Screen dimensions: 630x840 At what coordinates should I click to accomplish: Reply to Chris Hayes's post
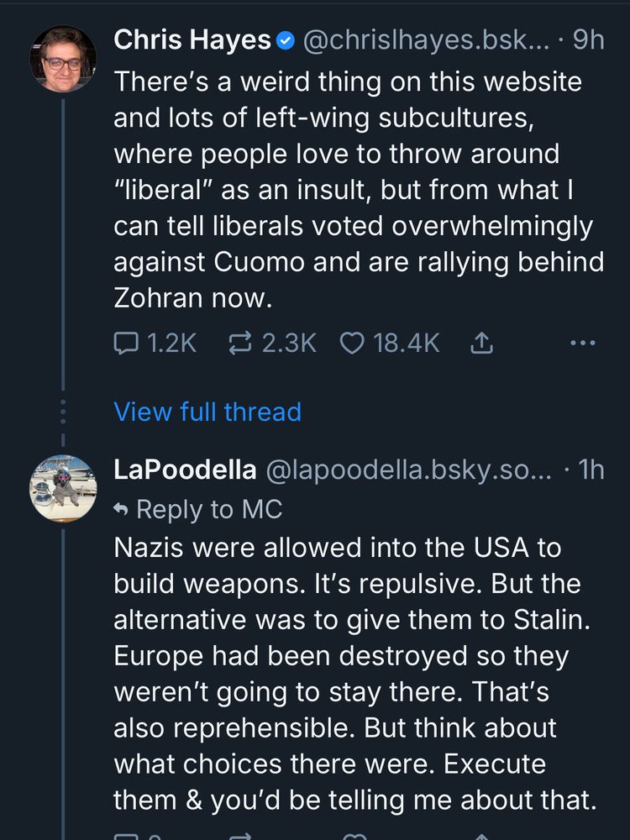click(x=126, y=343)
